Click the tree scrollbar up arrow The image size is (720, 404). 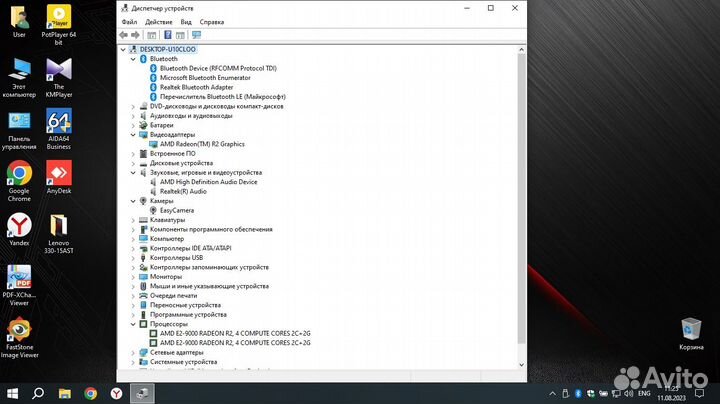[521, 49]
